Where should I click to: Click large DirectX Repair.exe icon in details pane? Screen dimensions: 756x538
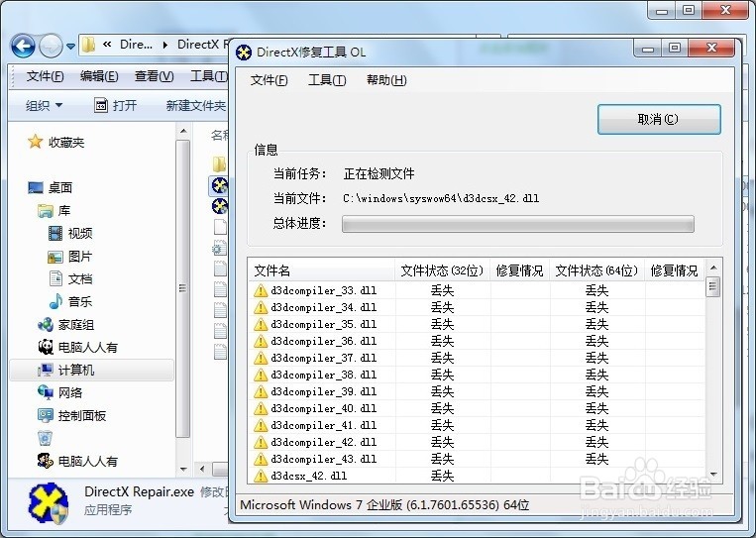48,503
